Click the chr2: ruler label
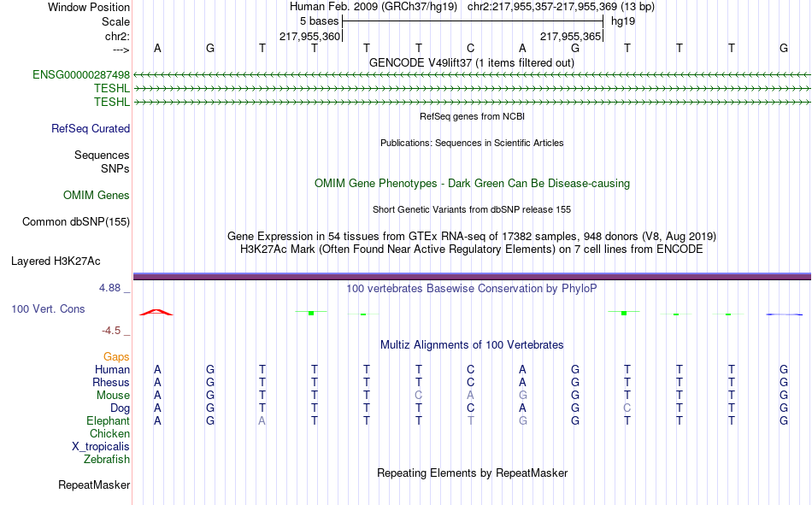Viewport: 812px width, 505px height. pos(118,36)
